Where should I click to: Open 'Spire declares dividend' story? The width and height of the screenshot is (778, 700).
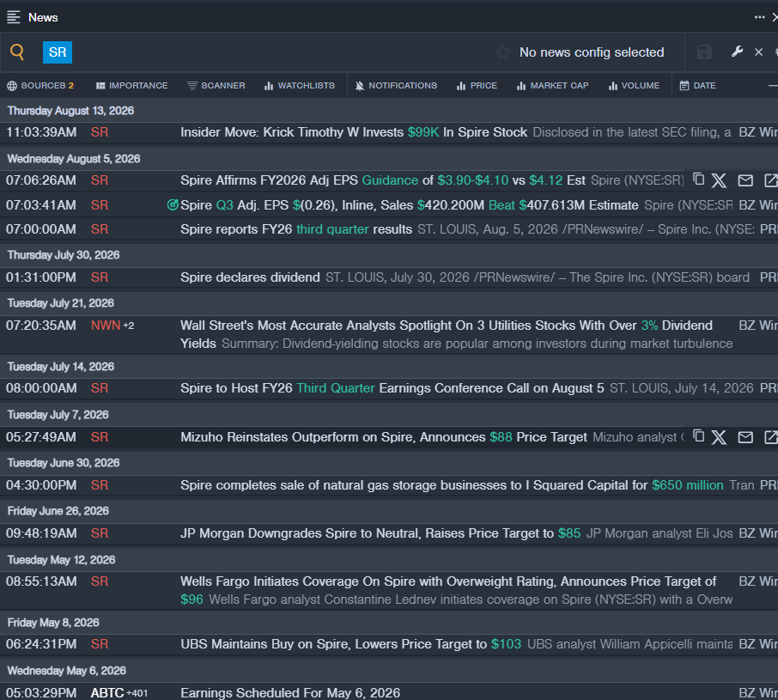250,277
